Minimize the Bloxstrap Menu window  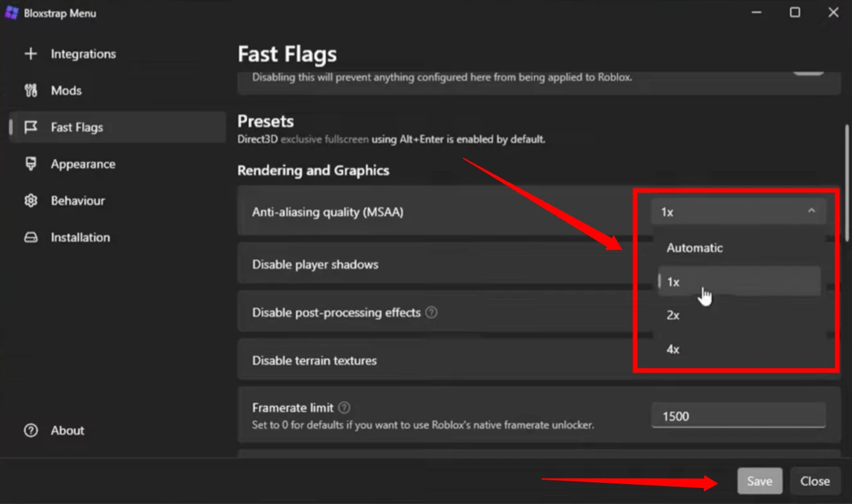coord(756,12)
